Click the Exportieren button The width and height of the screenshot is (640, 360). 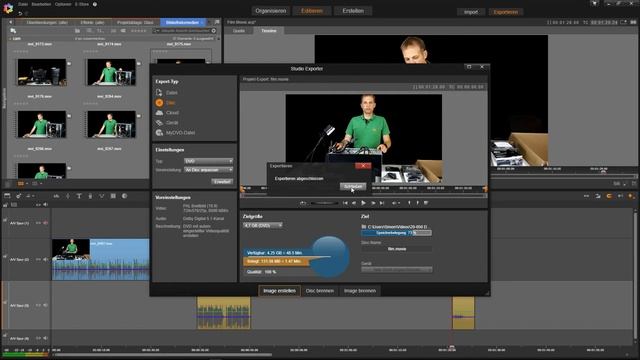[505, 12]
